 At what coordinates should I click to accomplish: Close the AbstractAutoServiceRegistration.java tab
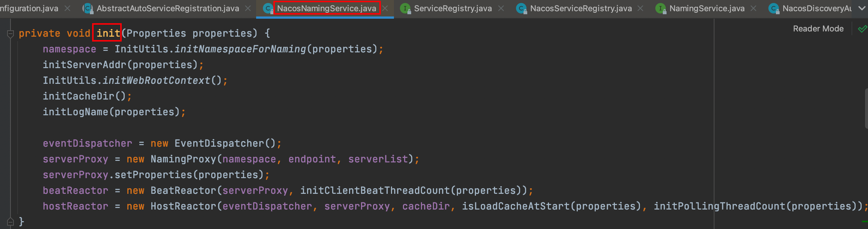pos(248,8)
